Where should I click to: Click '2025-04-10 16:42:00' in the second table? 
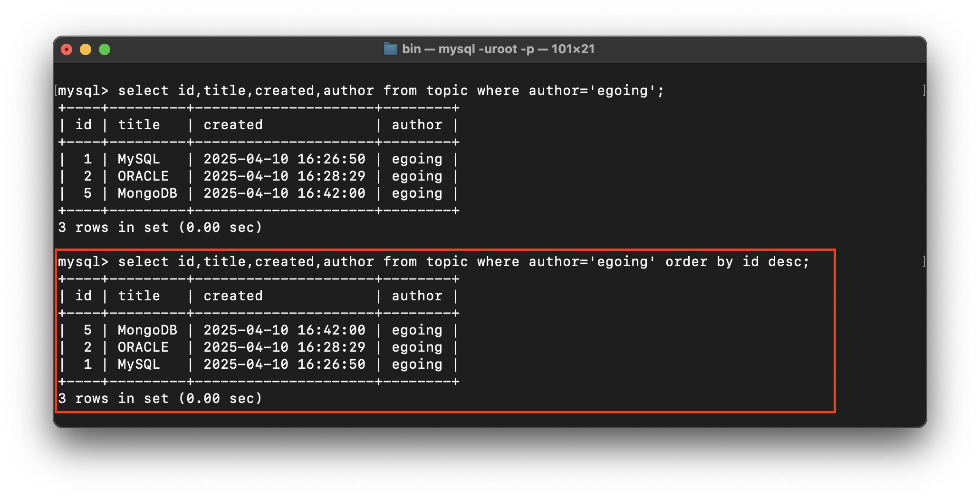click(285, 330)
